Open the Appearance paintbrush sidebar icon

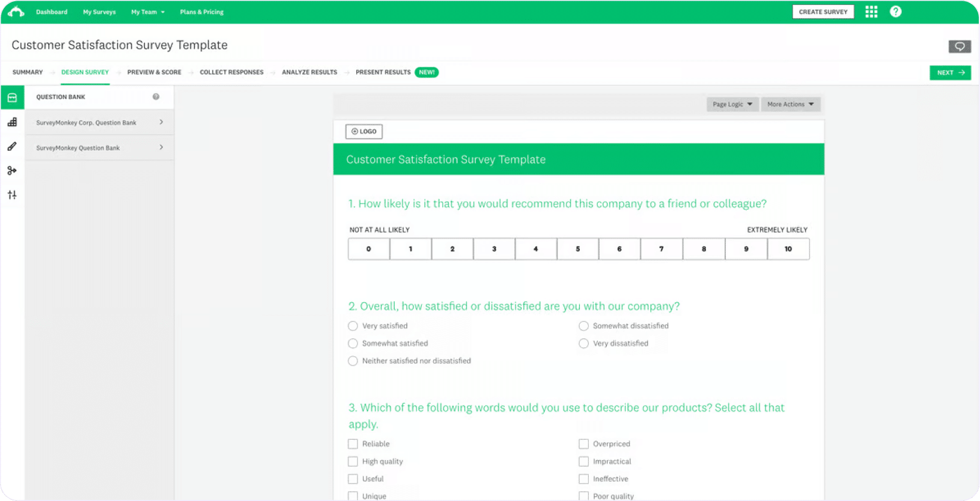pyautogui.click(x=12, y=147)
